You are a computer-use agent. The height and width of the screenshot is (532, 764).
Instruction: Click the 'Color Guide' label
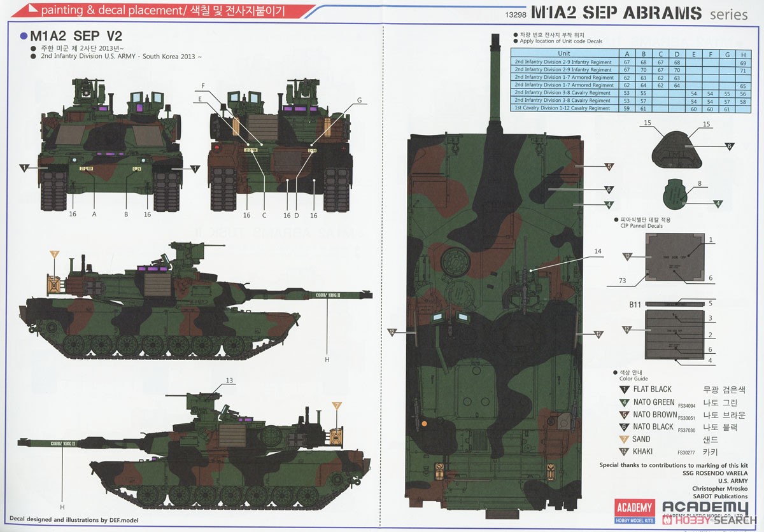pos(634,378)
